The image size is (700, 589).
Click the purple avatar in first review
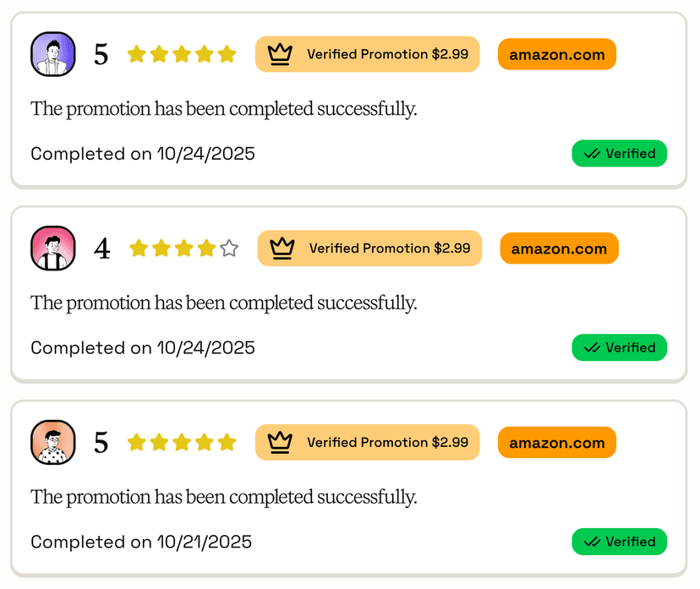point(52,54)
